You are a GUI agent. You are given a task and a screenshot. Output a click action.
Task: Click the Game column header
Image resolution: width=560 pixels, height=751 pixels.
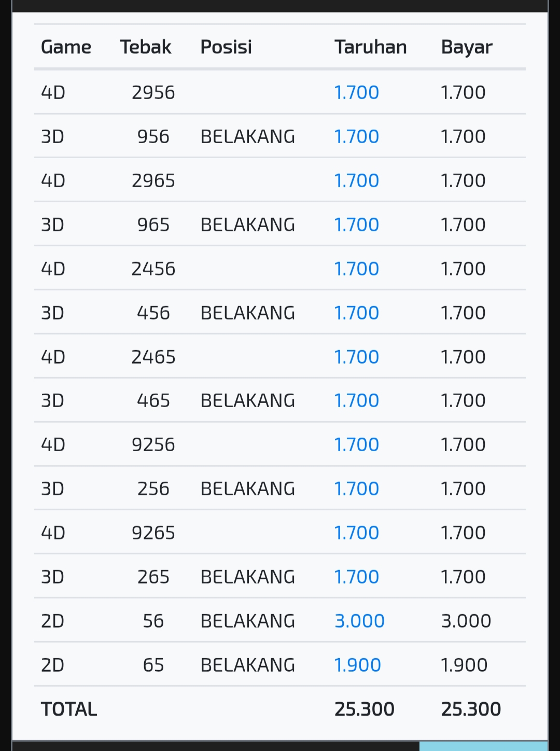coord(66,47)
